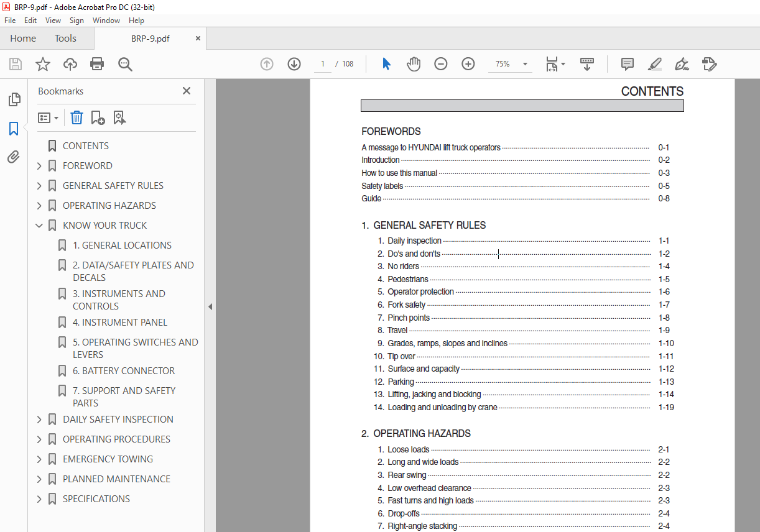Collapse KNOW YOUR TRUCK bookmark
The width and height of the screenshot is (760, 532).
[x=39, y=226]
